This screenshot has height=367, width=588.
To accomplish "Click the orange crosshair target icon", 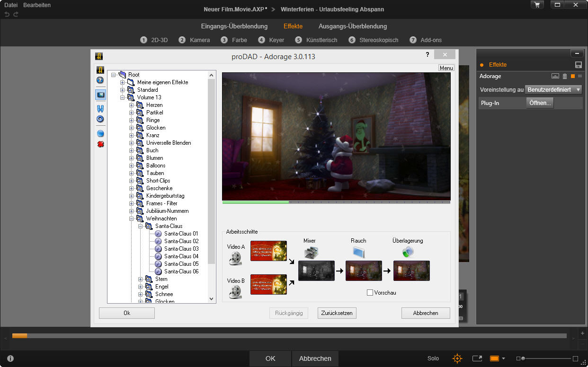I will (457, 358).
